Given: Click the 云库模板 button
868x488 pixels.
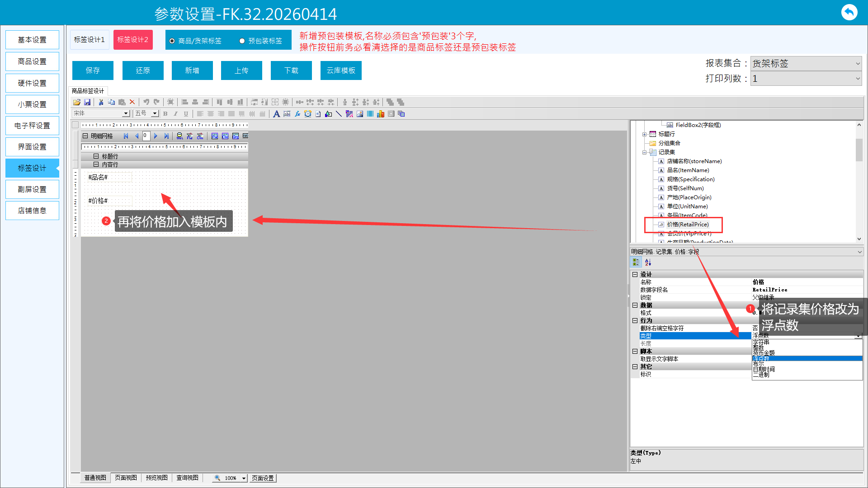Looking at the screenshot, I should click(x=341, y=70).
